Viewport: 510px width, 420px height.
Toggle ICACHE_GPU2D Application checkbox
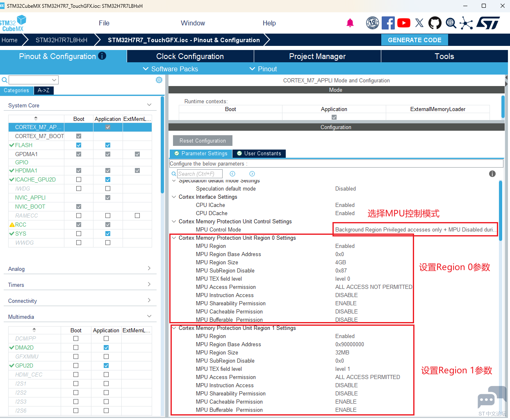click(x=108, y=179)
